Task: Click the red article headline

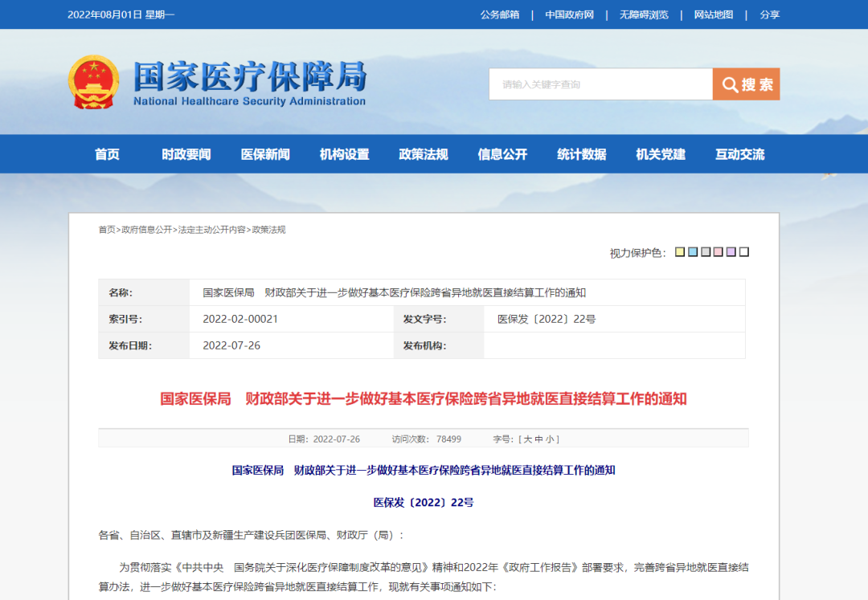Action: point(424,398)
